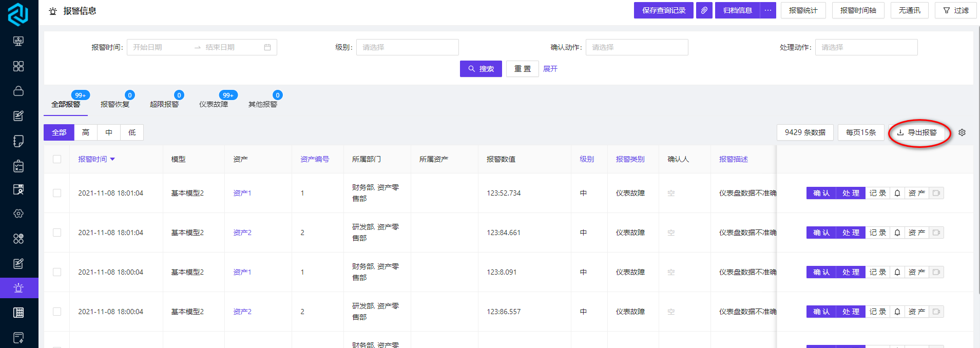Click the calendar icon in date range field

tap(267, 47)
